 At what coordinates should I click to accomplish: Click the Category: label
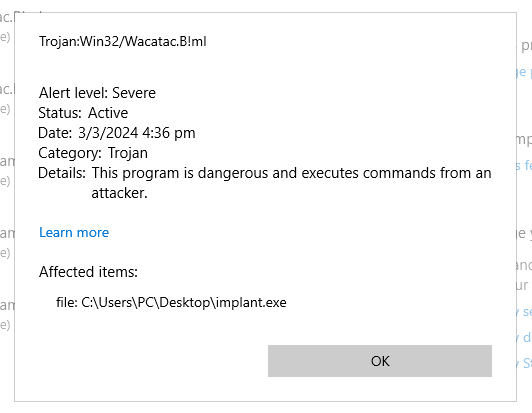tap(70, 153)
